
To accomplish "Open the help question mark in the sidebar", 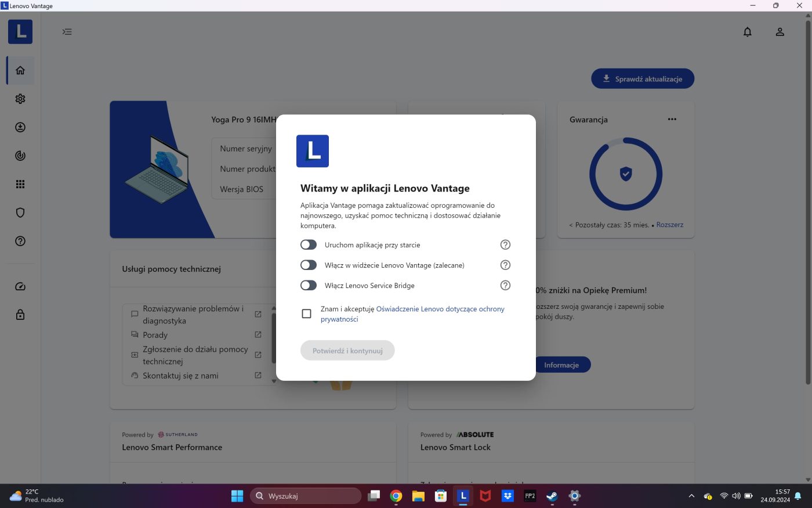I will coord(20,241).
